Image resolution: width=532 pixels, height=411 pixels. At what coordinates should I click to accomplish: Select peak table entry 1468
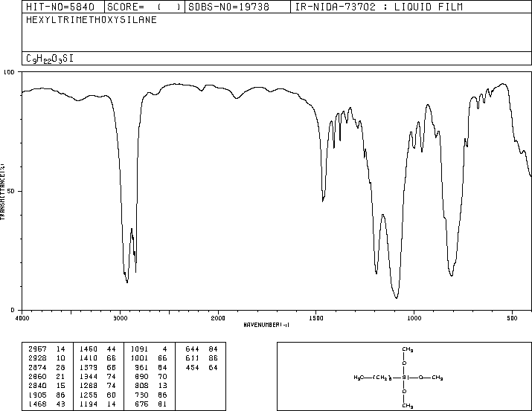(37, 404)
